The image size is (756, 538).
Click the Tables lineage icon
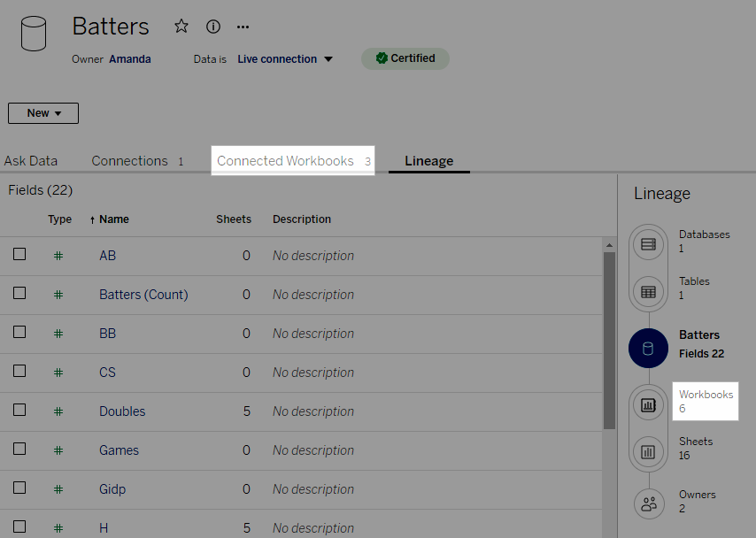coord(648,291)
